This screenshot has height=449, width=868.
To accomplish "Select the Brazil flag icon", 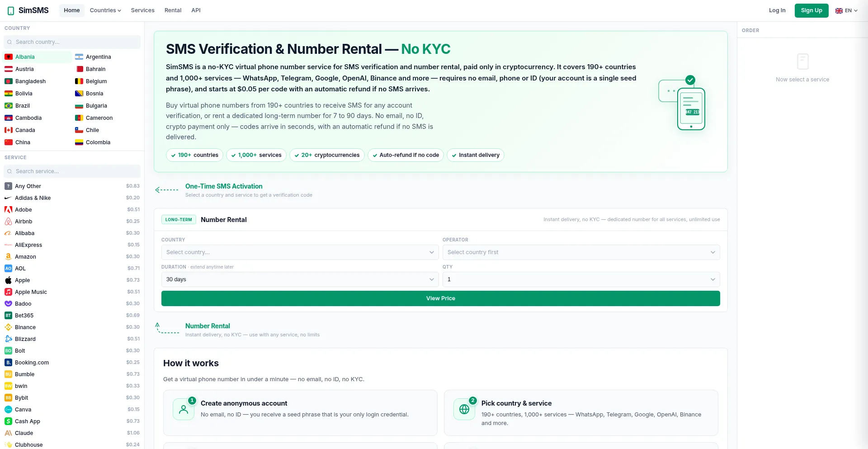I will click(x=9, y=106).
